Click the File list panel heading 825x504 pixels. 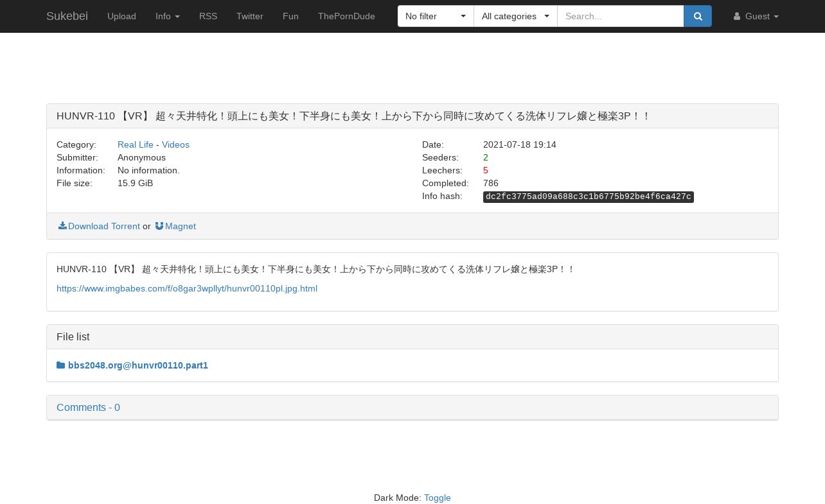click(x=412, y=337)
